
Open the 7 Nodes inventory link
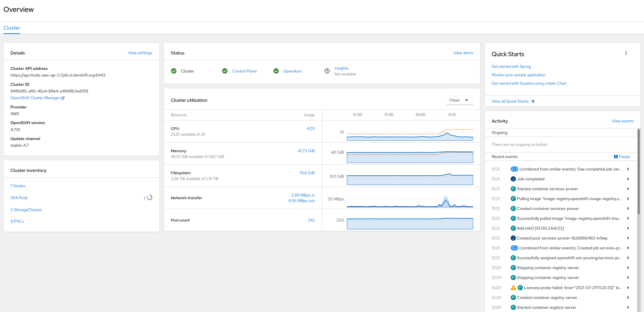18,186
